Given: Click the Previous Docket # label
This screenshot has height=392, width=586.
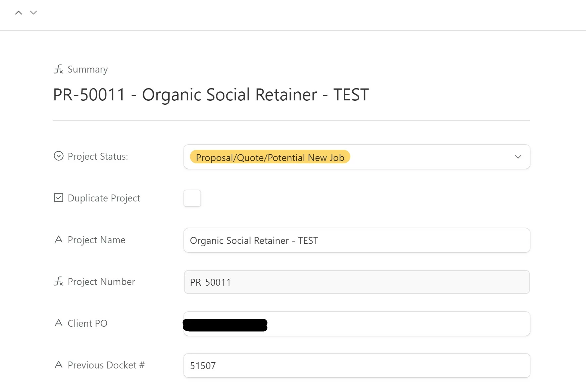Looking at the screenshot, I should coord(106,365).
